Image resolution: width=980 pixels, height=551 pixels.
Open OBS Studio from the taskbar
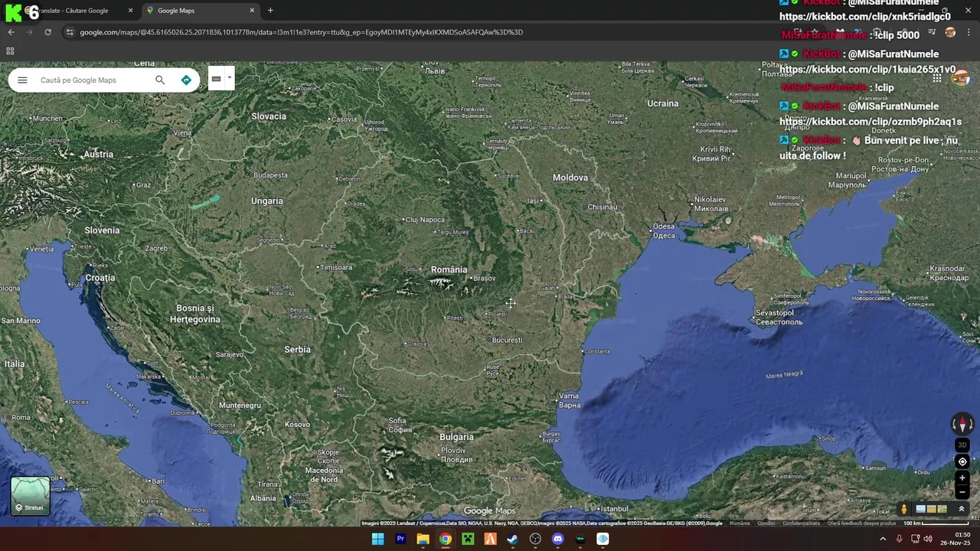point(535,539)
